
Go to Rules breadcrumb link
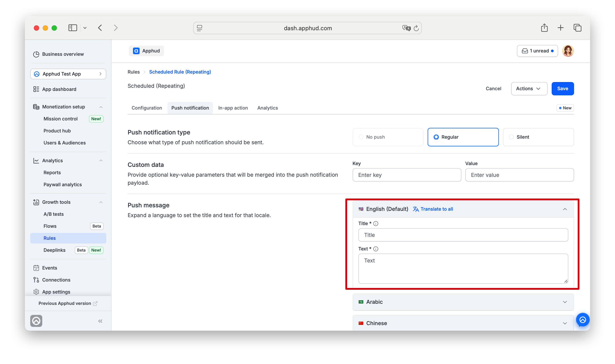[x=133, y=72]
